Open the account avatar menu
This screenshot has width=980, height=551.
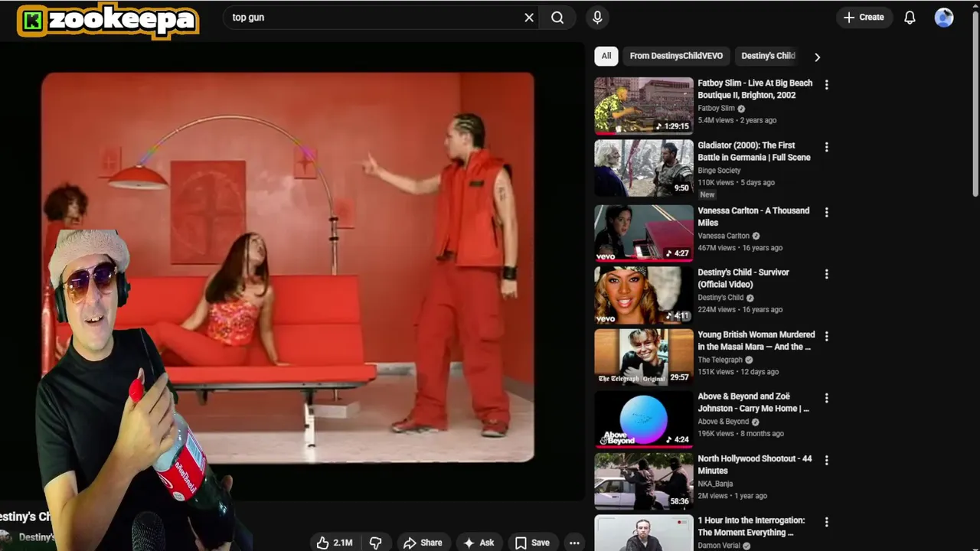click(944, 18)
